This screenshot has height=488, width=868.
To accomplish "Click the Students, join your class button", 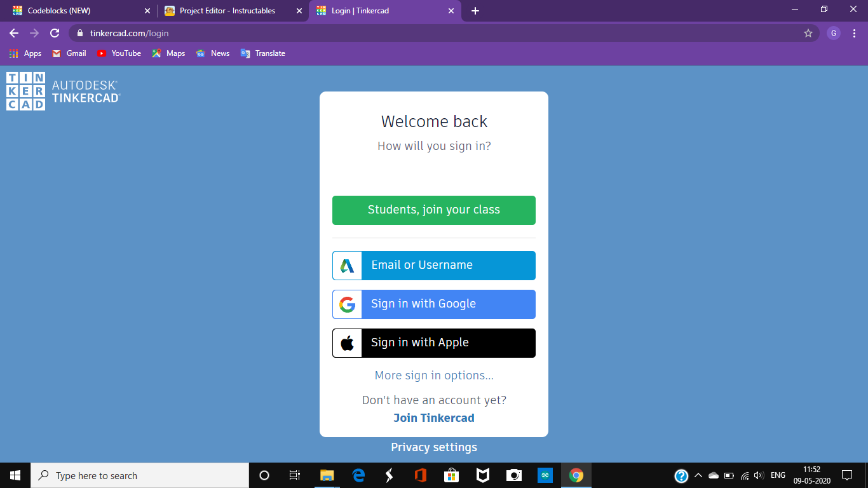I will (434, 210).
